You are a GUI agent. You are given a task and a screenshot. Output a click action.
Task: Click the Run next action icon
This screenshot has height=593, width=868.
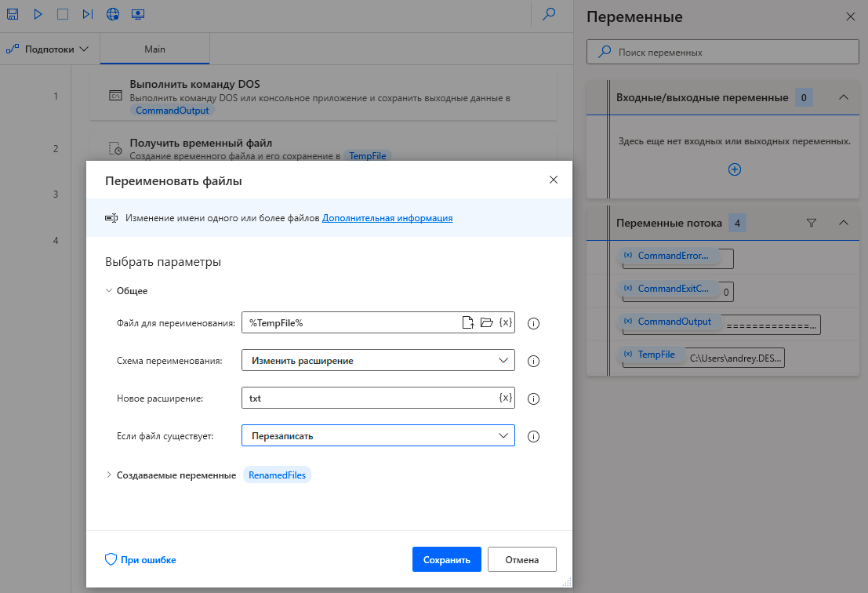[x=87, y=14]
